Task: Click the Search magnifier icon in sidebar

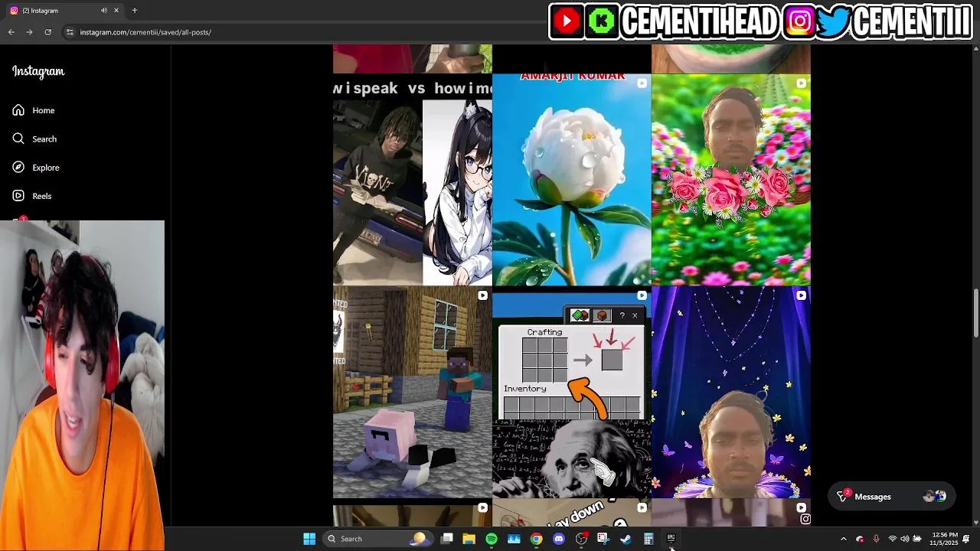Action: (x=18, y=139)
